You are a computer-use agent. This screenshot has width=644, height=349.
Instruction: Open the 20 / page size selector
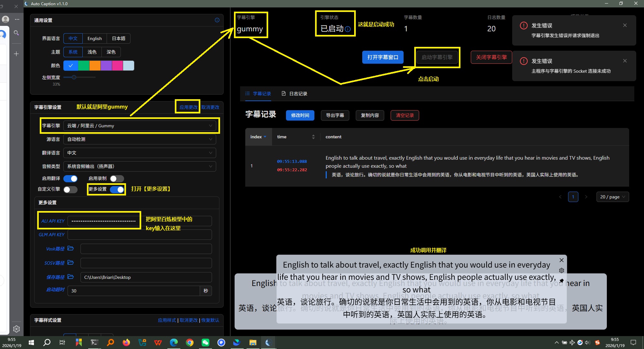[x=612, y=197]
